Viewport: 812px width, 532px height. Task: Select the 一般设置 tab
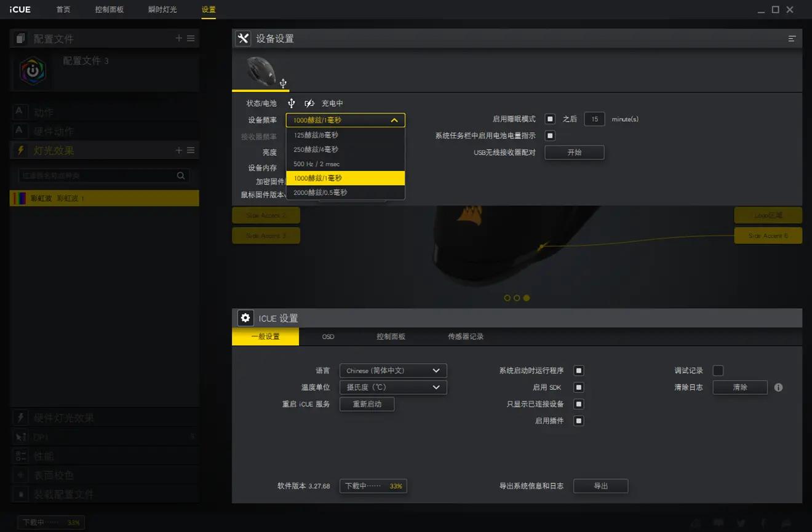[x=265, y=336]
